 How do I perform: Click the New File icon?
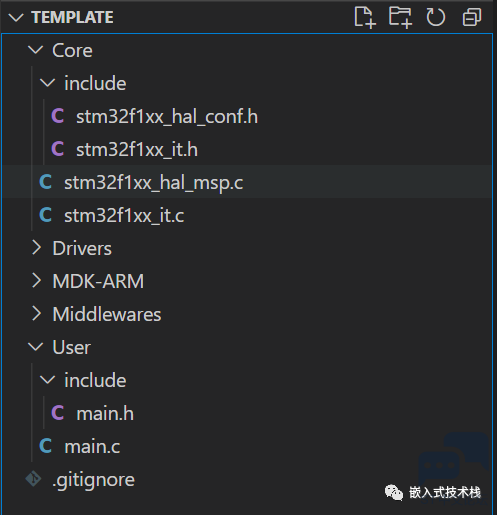pyautogui.click(x=365, y=17)
